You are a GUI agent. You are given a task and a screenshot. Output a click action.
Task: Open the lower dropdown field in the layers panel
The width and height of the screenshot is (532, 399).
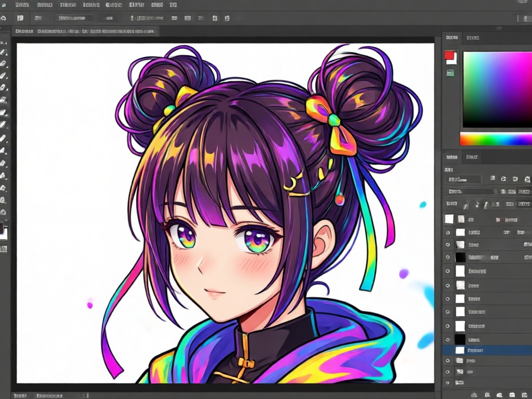[470, 192]
